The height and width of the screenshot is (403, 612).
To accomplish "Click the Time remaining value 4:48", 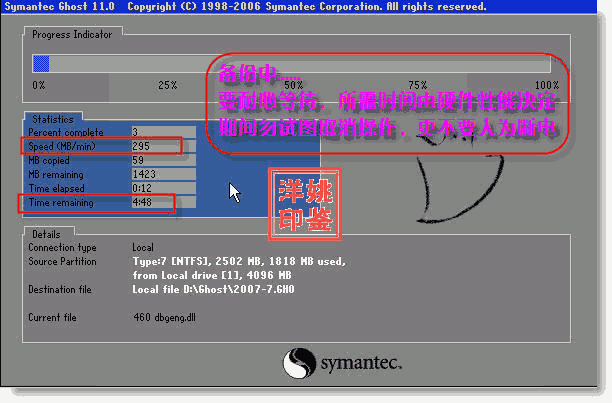I will point(142,202).
